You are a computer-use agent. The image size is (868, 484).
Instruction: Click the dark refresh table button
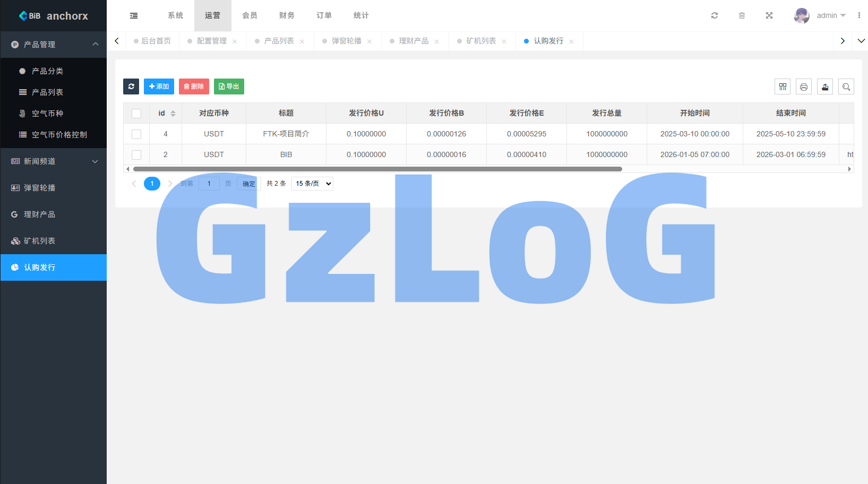tap(131, 87)
